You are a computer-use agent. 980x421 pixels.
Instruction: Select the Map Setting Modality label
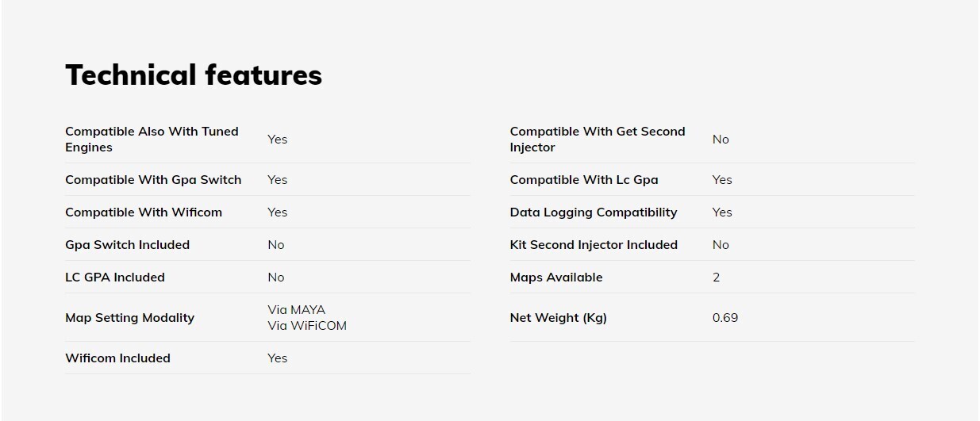129,318
